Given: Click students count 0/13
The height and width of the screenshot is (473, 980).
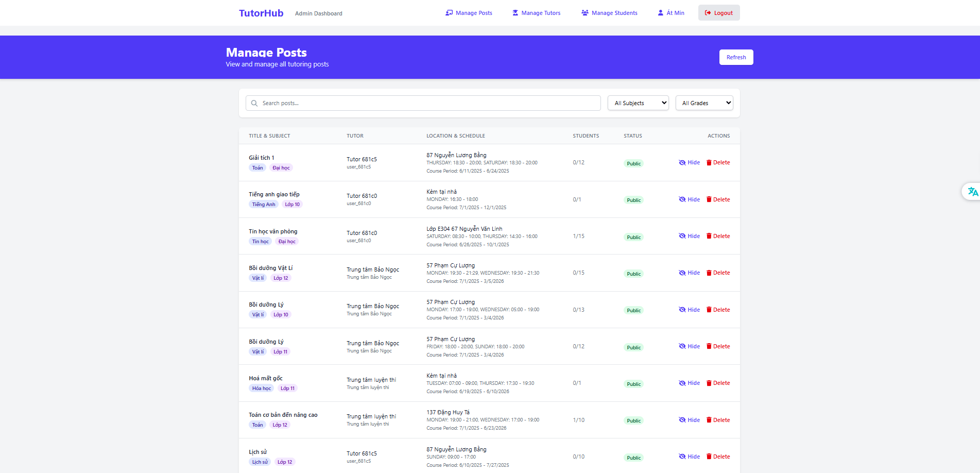Looking at the screenshot, I should (x=579, y=310).
